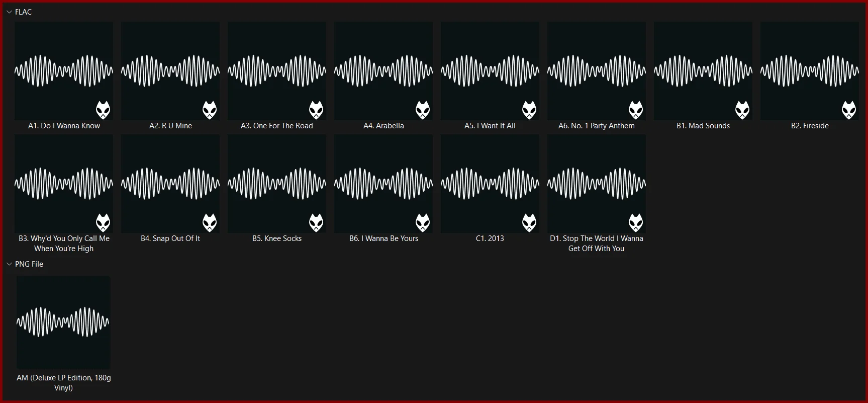Collapse the FLAC group chevron

(9, 12)
